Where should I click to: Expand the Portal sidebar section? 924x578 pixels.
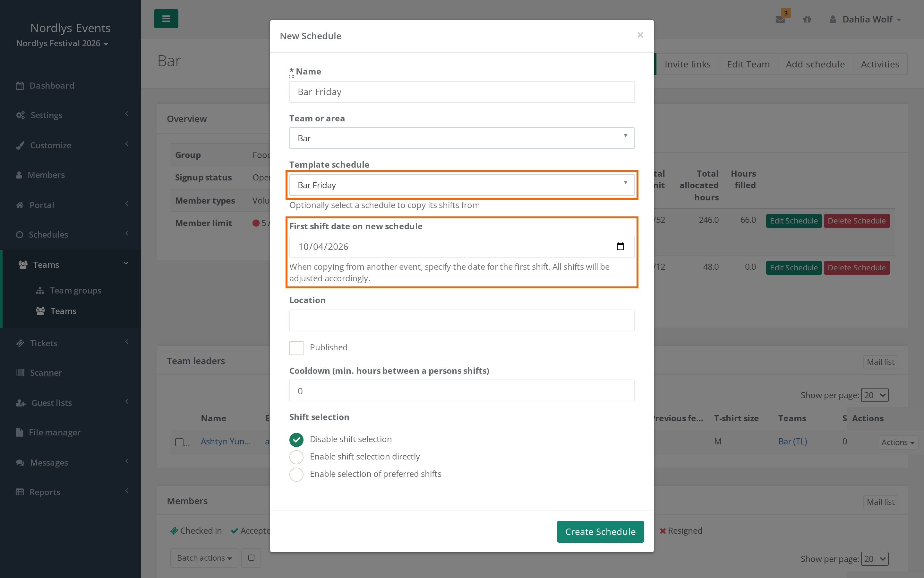pyautogui.click(x=71, y=205)
